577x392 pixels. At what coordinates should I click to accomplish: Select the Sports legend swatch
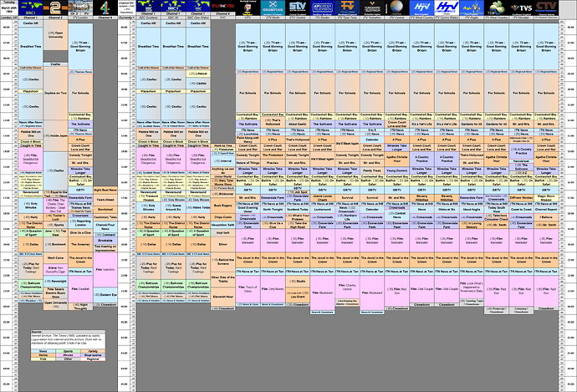[x=68, y=351]
